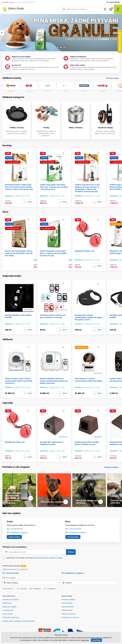Screen dimensions: 122x644
Task: Open the Všechny značky link
Action: 112,78
